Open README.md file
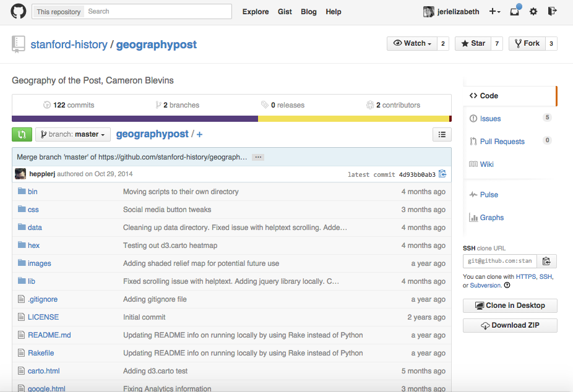The height and width of the screenshot is (392, 573). 50,335
